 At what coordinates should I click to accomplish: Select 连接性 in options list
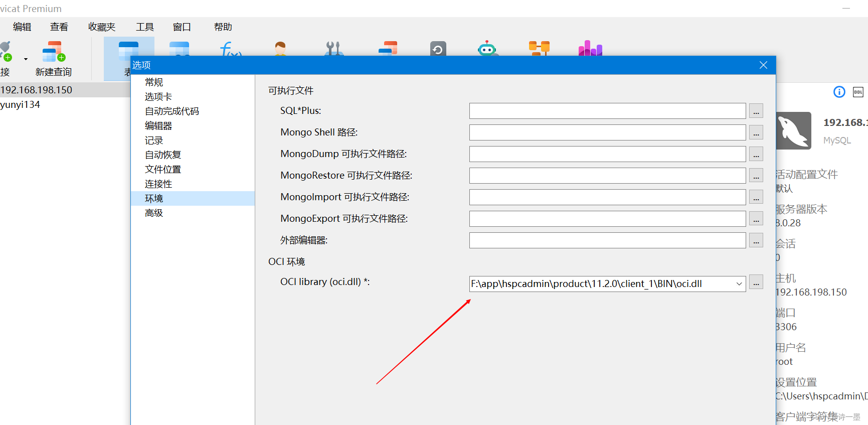[x=193, y=184]
